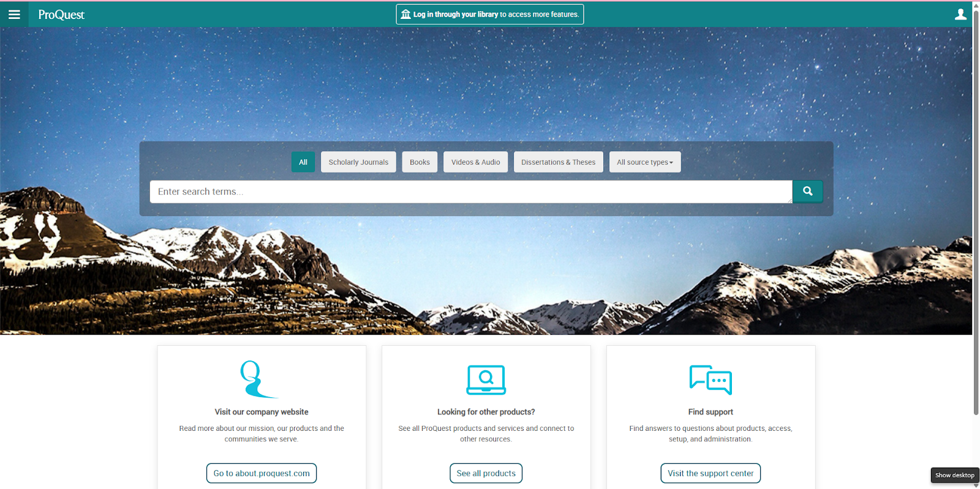Select the All source filter
The height and width of the screenshot is (489, 980).
click(303, 162)
